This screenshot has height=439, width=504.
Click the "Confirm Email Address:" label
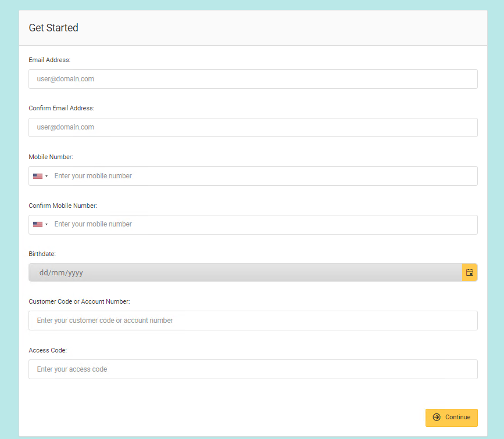(61, 108)
